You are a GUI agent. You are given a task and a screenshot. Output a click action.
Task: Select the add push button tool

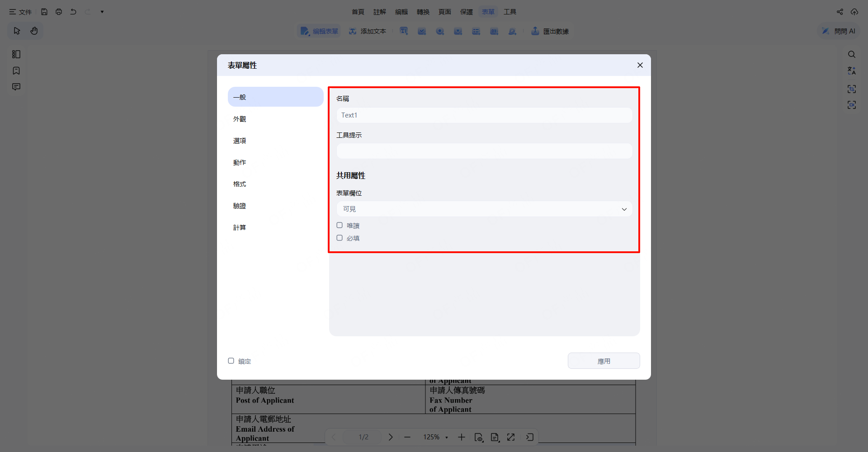(494, 31)
